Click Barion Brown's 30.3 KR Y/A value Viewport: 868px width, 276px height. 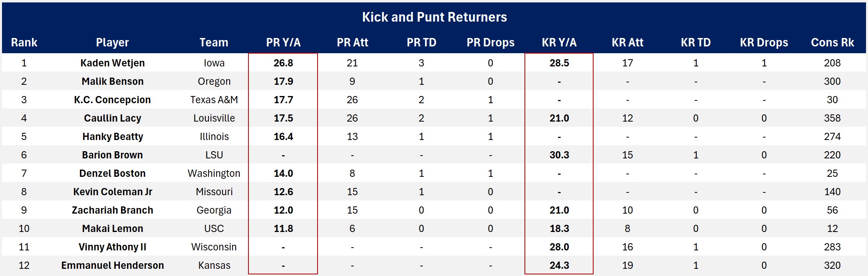coord(559,155)
